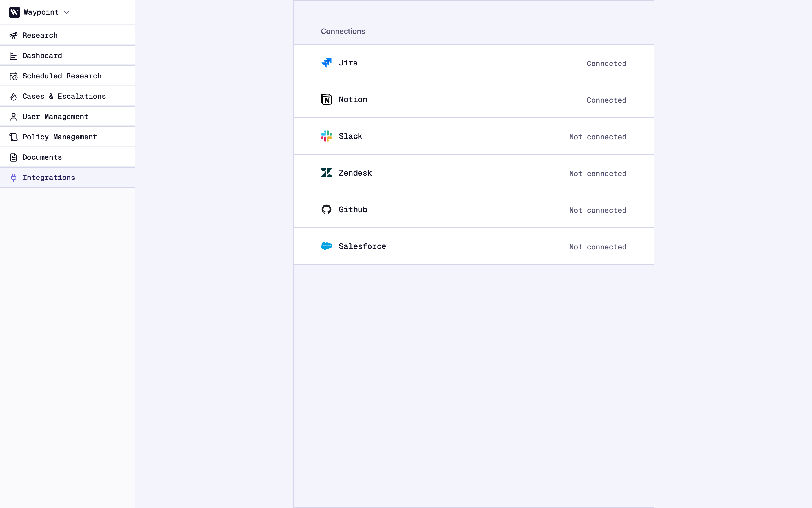Click the Zendesk logo icon
Viewport: 812px width, 508px height.
(326, 173)
